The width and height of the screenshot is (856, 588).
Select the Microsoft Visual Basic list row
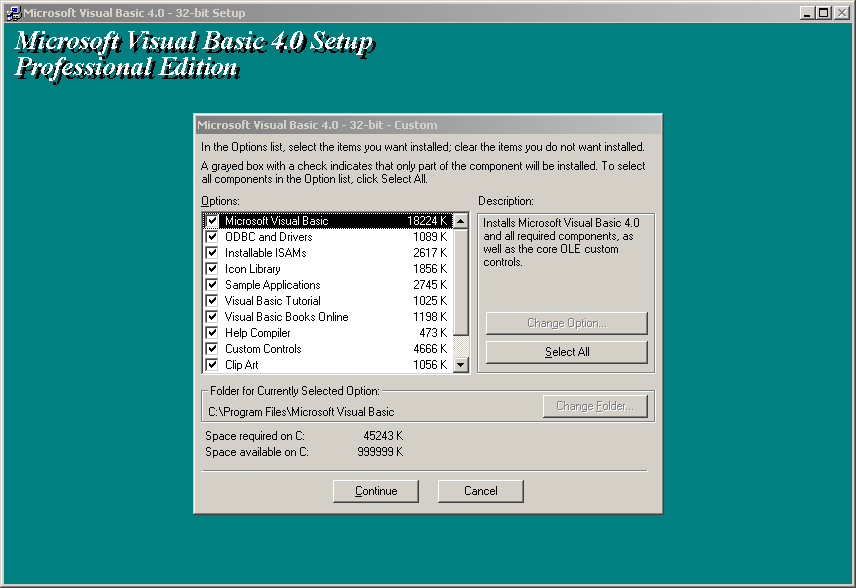pos(328,221)
